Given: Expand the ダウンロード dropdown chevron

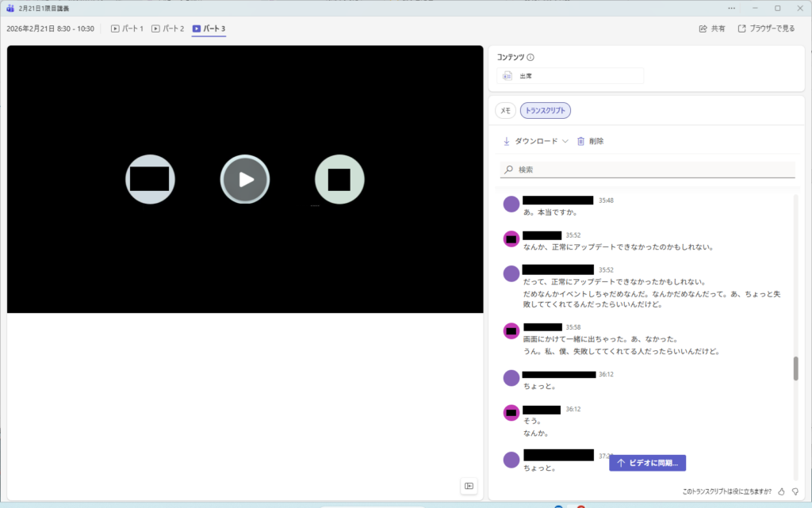Looking at the screenshot, I should (565, 141).
